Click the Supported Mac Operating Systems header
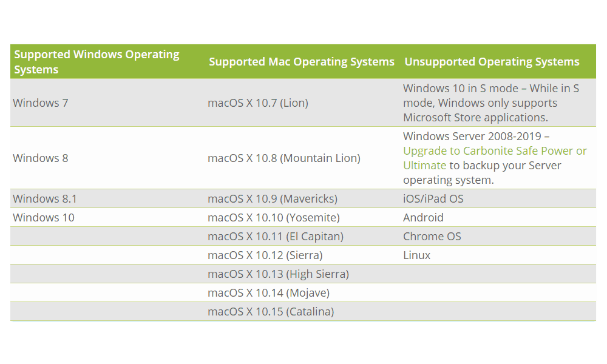Viewport: 607px width, 364px height. click(x=302, y=62)
